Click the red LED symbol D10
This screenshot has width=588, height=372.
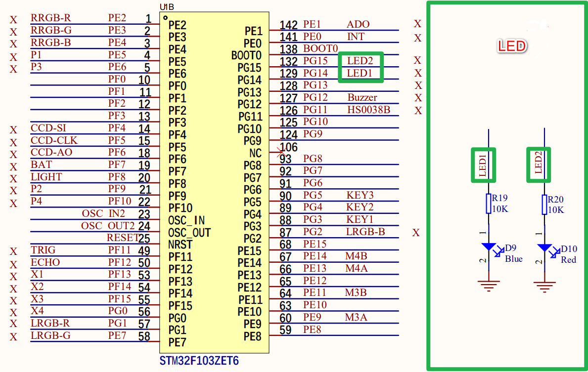548,251
